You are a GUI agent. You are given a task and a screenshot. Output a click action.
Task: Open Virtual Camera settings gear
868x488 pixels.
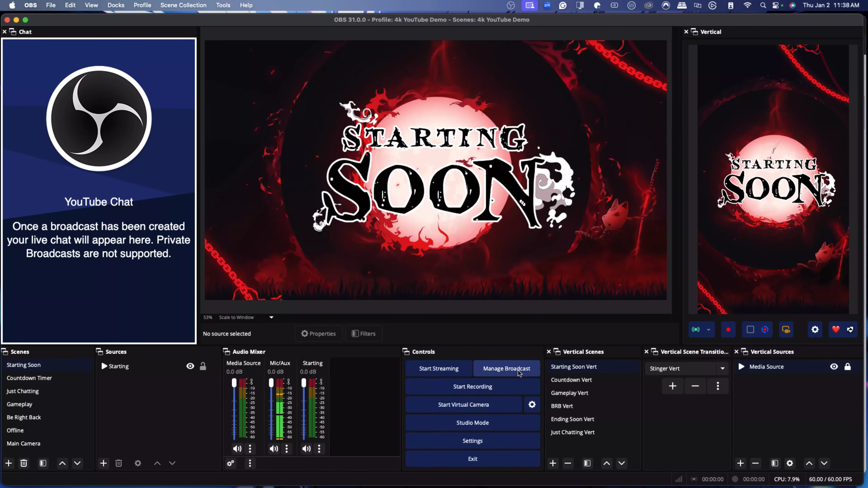[x=532, y=404]
